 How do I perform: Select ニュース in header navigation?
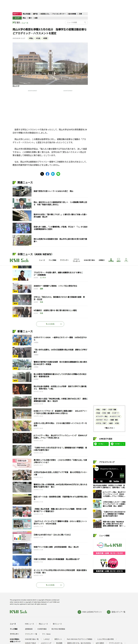[x=42, y=260]
